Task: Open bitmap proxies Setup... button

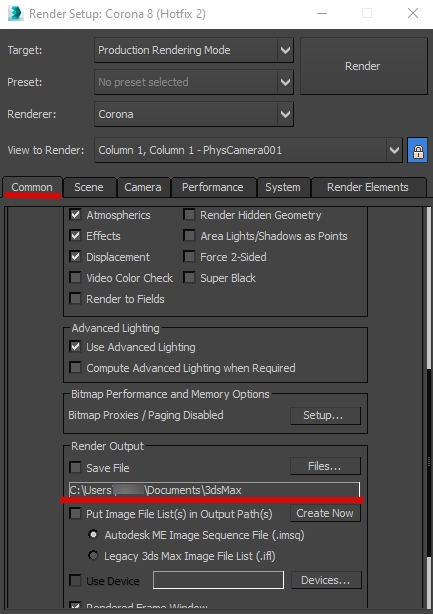Action: (x=325, y=415)
